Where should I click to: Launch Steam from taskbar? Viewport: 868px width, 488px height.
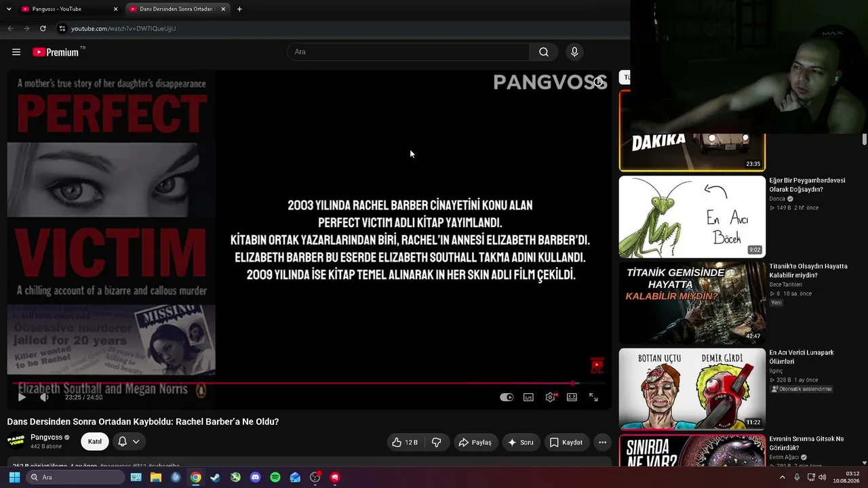click(215, 477)
